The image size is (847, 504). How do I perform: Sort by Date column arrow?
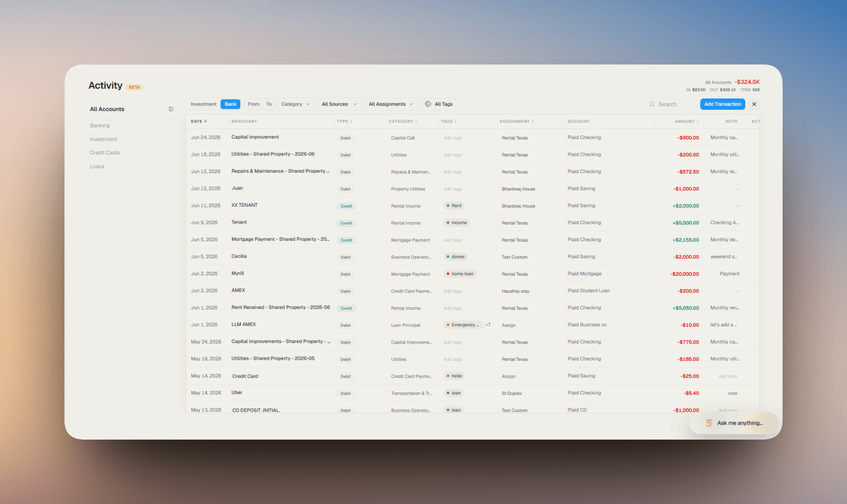click(205, 121)
